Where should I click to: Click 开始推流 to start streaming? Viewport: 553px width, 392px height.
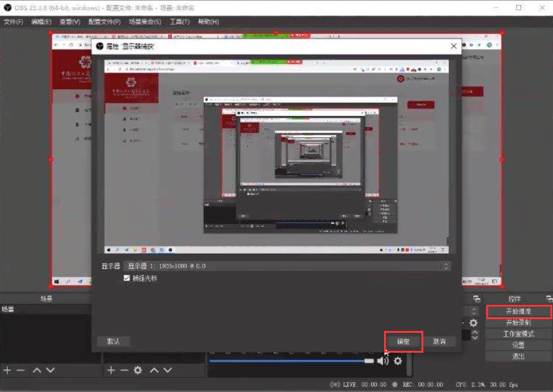point(518,312)
